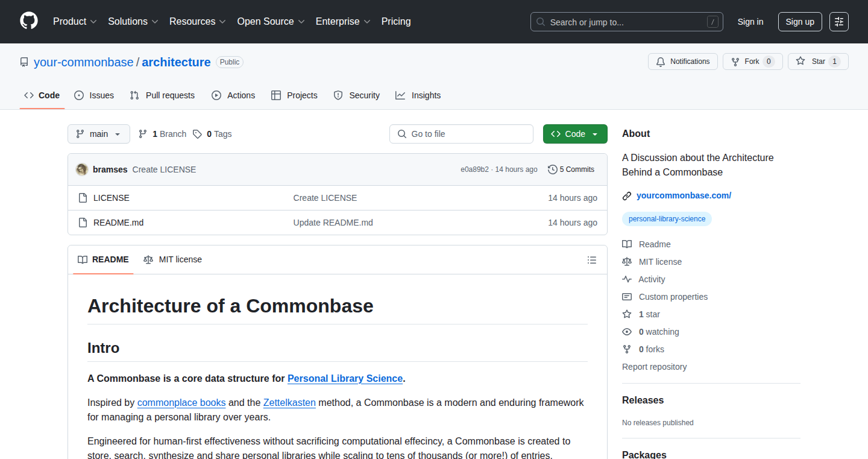Click the Pricing link
This screenshot has width=868, height=459.
(396, 22)
